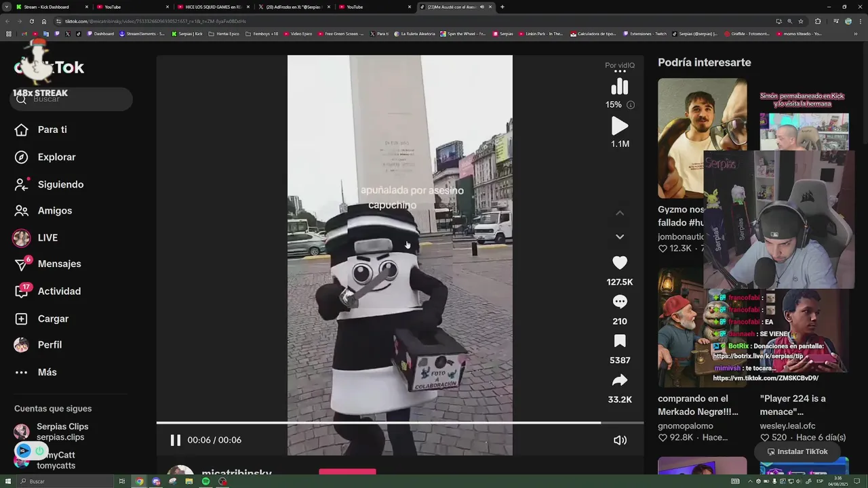Open StreamElements bookmark
This screenshot has height=488, width=868.
pos(142,33)
